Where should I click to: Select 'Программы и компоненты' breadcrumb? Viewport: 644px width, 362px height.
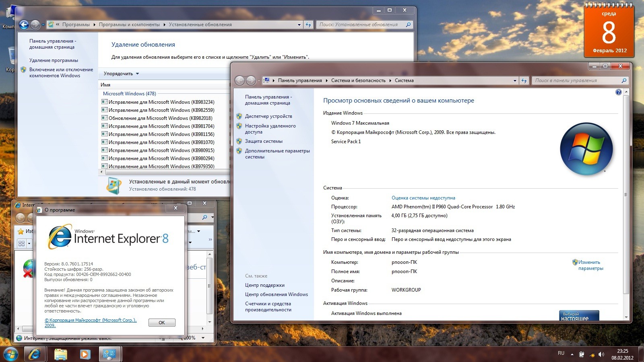pyautogui.click(x=129, y=25)
